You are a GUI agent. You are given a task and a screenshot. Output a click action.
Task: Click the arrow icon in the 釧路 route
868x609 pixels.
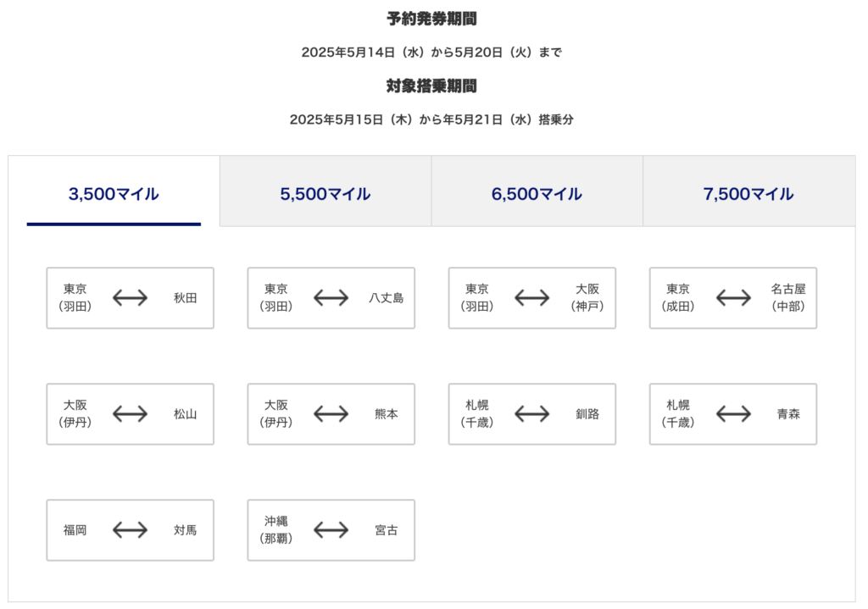point(531,414)
